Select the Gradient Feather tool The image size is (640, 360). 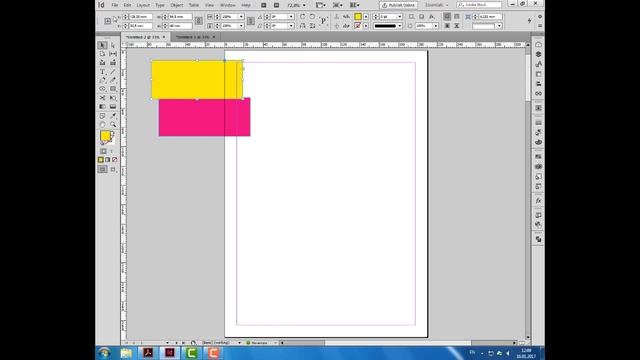113,107
